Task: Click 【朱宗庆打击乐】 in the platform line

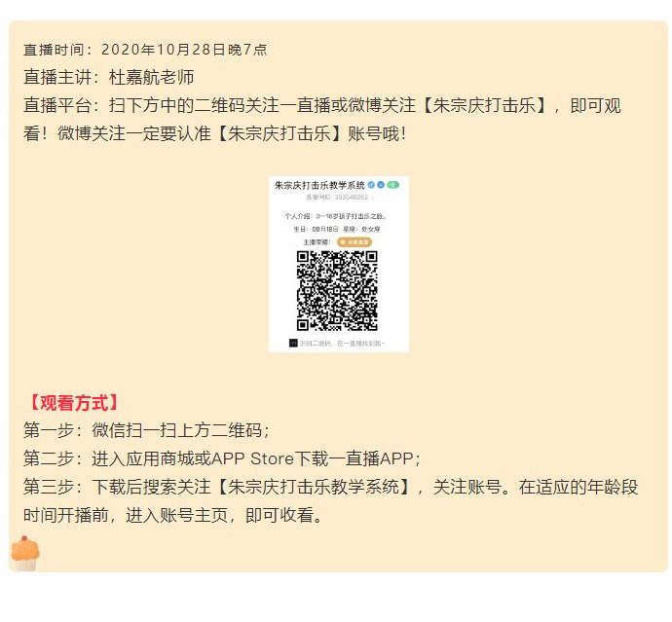Action: pyautogui.click(x=484, y=106)
